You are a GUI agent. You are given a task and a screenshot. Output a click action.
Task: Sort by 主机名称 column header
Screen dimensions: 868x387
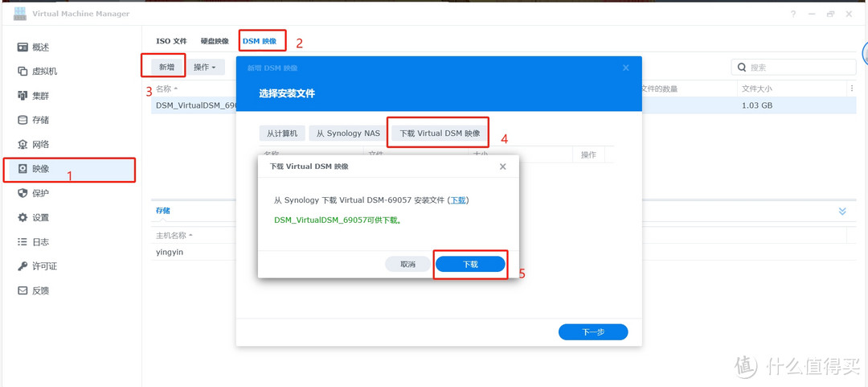pos(174,235)
